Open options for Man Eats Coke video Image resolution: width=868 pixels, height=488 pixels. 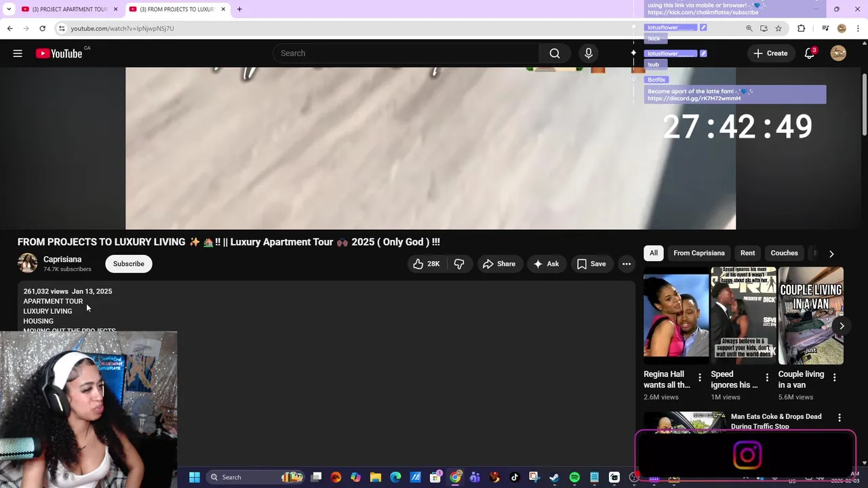tap(839, 418)
